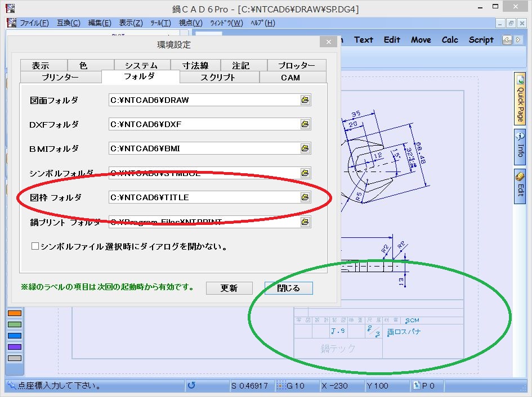Click the 閉じる button
The height and width of the screenshot is (397, 532).
point(288,288)
